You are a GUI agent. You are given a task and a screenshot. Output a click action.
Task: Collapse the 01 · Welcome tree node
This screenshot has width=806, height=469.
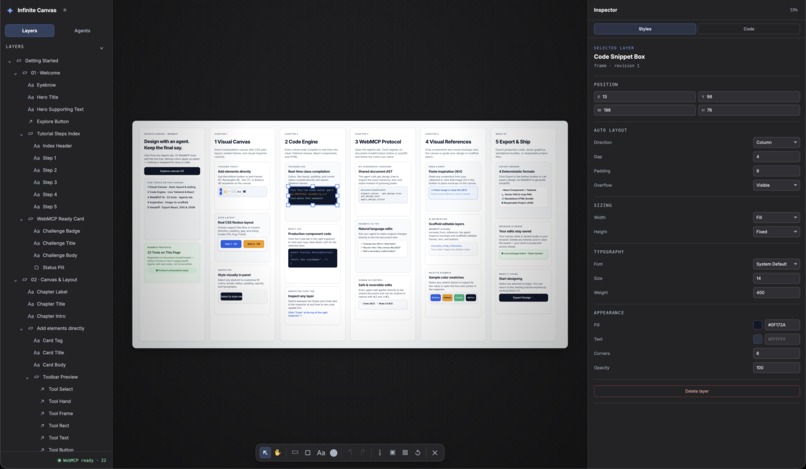click(15, 74)
